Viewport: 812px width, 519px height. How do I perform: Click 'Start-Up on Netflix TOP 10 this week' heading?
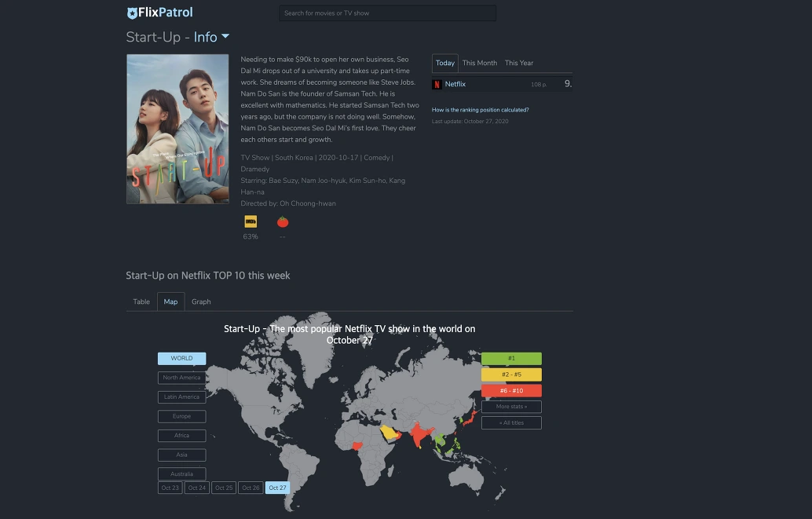[x=207, y=276]
